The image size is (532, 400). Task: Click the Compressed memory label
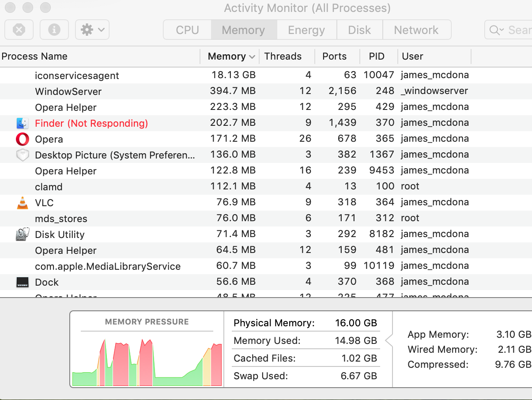click(438, 365)
